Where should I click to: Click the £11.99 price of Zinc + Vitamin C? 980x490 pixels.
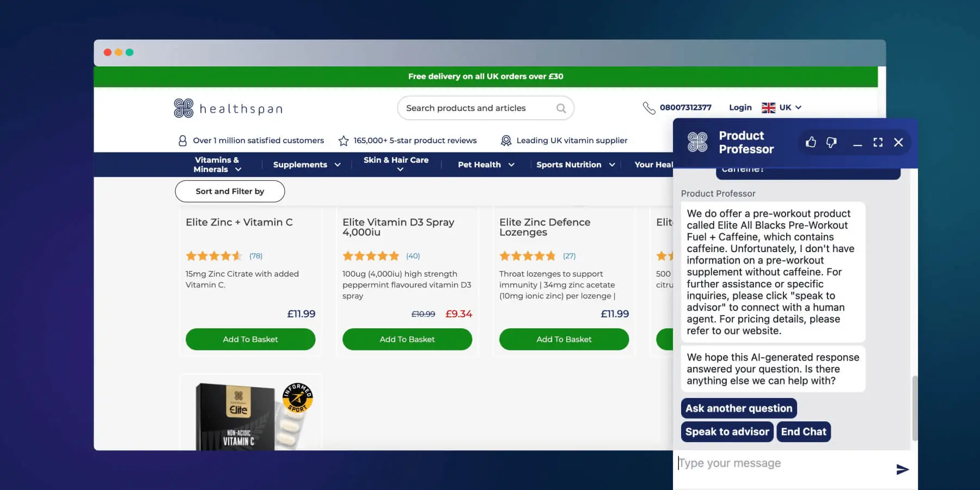click(x=301, y=314)
